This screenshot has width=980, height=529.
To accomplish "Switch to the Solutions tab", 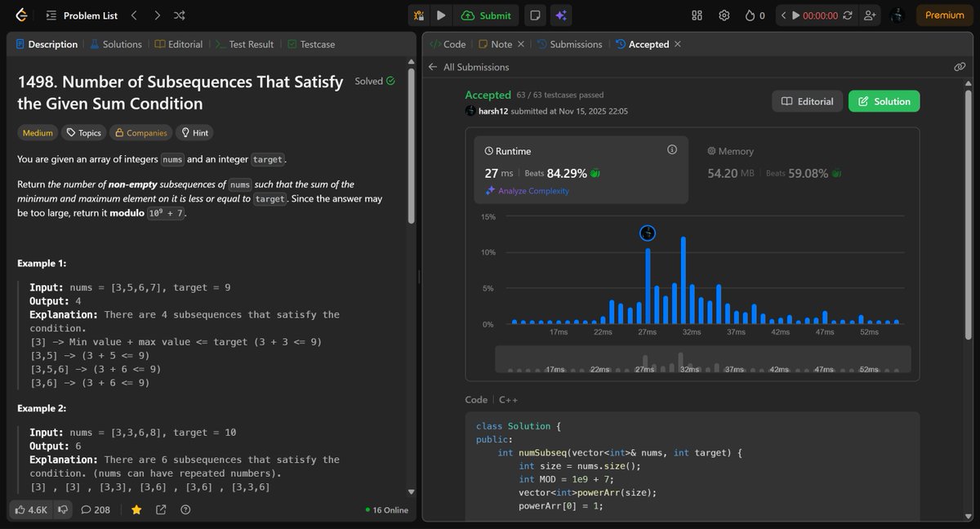I will pos(116,44).
